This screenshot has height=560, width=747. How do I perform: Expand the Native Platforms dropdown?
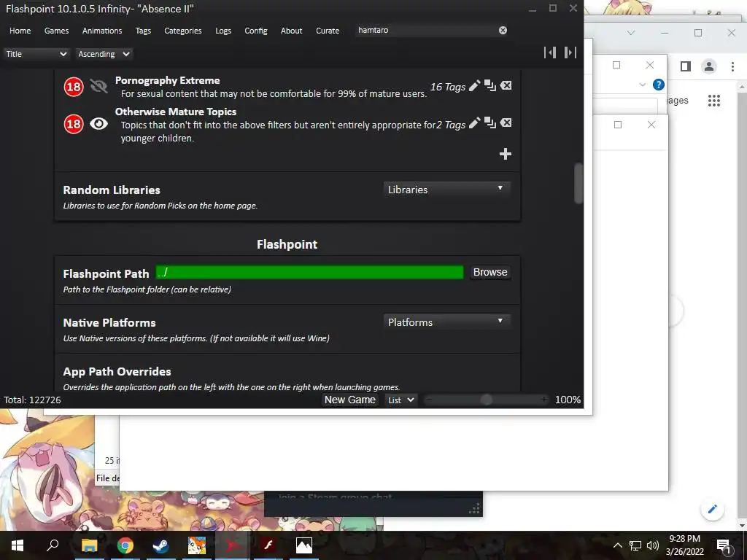click(446, 322)
